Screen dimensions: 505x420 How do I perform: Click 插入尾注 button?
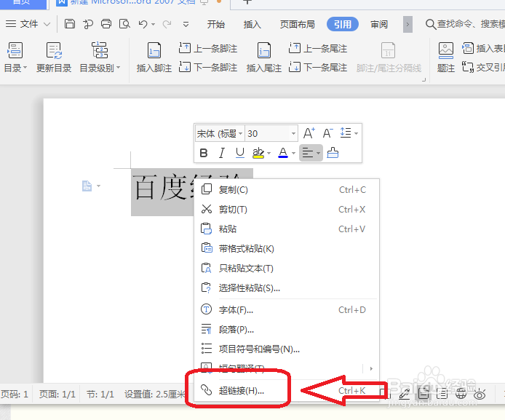pyautogui.click(x=263, y=58)
